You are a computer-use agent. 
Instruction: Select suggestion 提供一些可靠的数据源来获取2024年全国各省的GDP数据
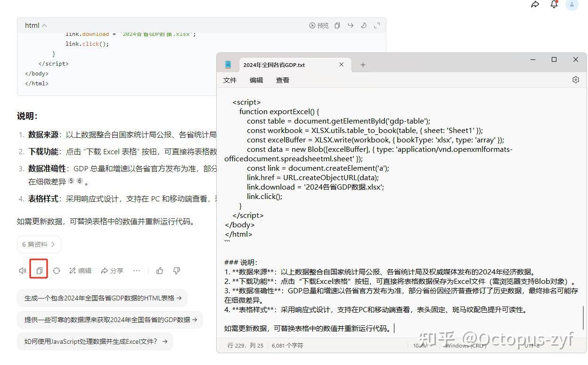tap(110, 319)
